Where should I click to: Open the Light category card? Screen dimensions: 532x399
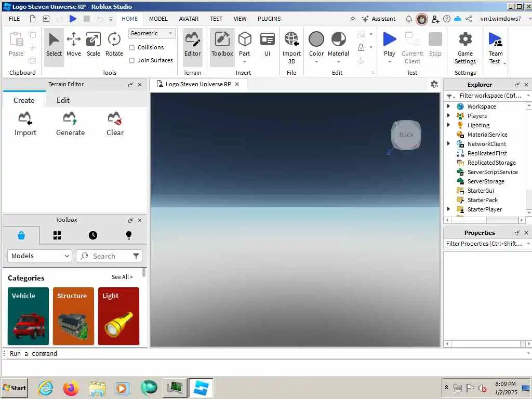tap(118, 316)
